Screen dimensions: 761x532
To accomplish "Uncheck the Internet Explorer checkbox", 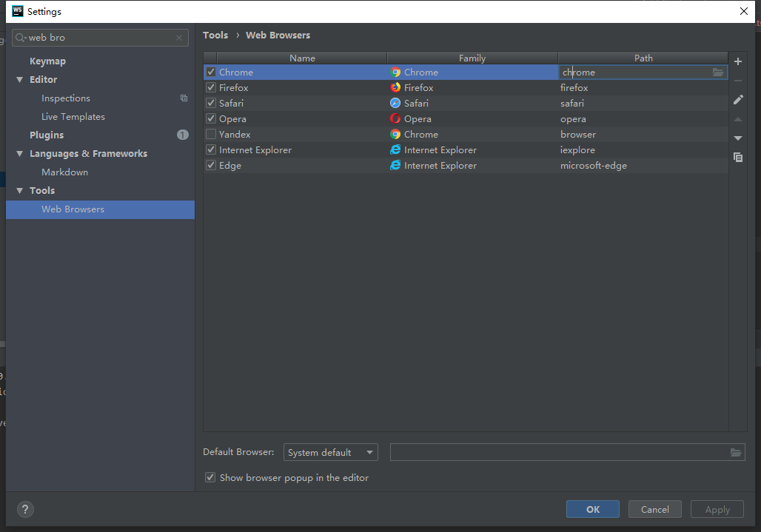I will pyautogui.click(x=211, y=150).
